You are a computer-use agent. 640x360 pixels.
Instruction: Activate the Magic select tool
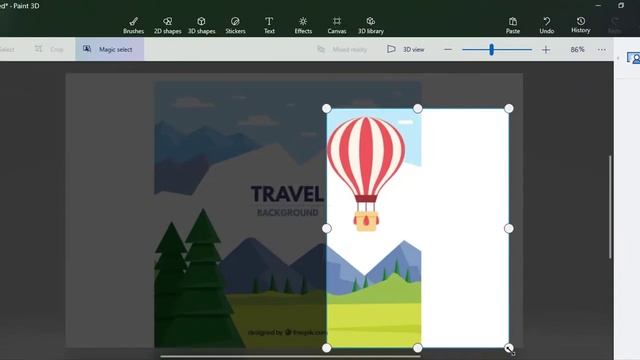(109, 49)
